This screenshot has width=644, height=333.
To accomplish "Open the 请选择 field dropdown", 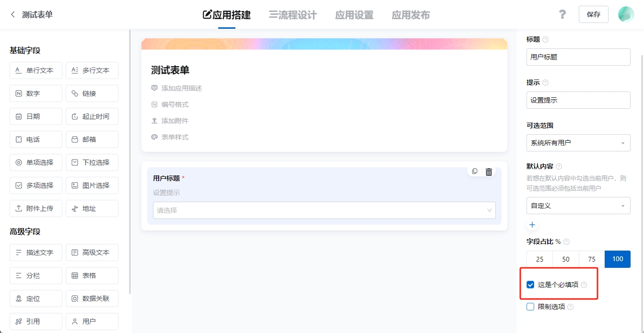I will (x=324, y=210).
